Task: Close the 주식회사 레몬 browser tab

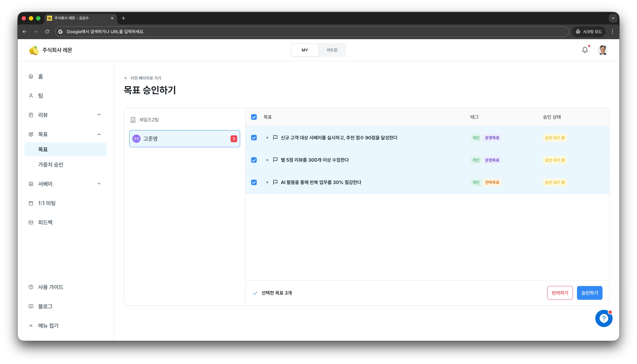Action: 112,18
